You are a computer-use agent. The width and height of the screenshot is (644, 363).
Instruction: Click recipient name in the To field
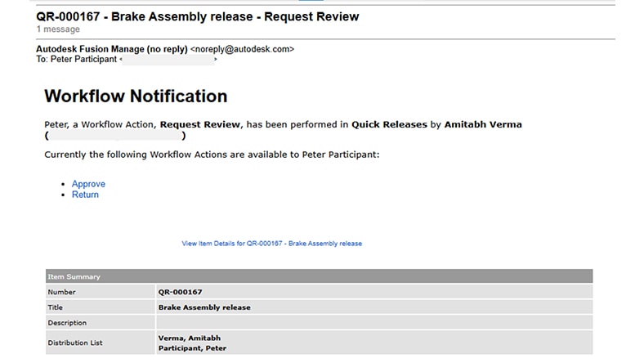[x=83, y=60]
